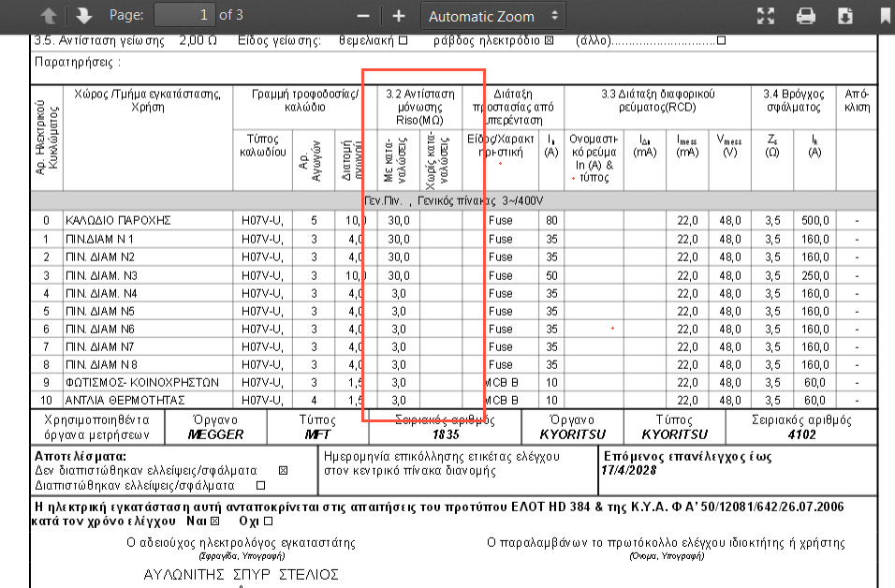The image size is (895, 588).
Task: Click the 'MEGGER' instrument name
Action: point(215,434)
